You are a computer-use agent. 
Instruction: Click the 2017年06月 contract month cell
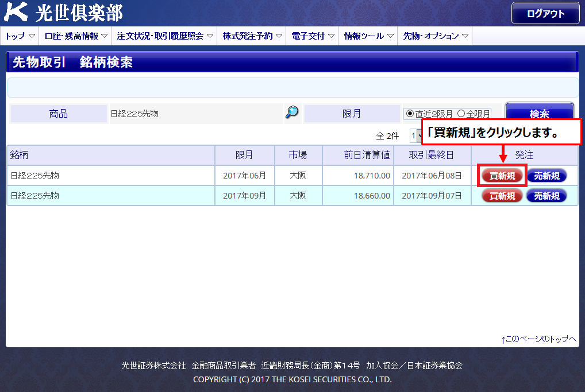tap(245, 176)
